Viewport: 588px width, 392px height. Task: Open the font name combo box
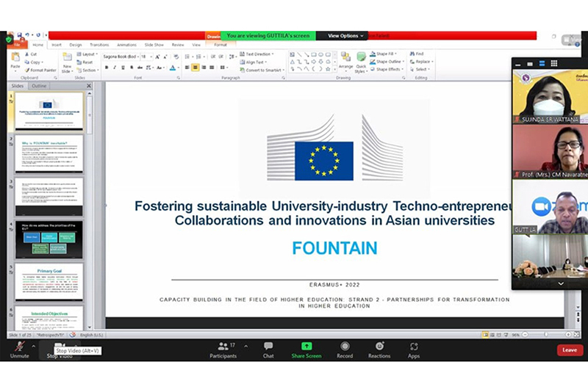coord(121,57)
